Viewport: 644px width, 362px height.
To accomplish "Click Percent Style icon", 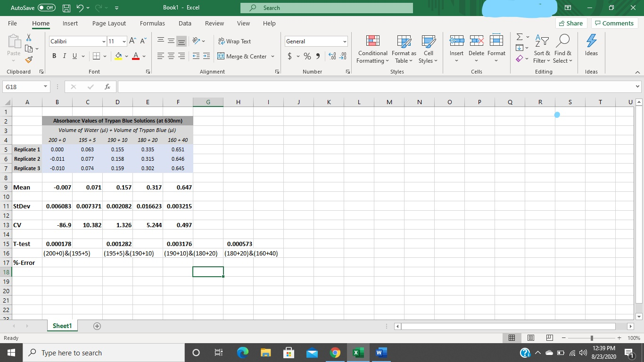I will [x=307, y=57].
